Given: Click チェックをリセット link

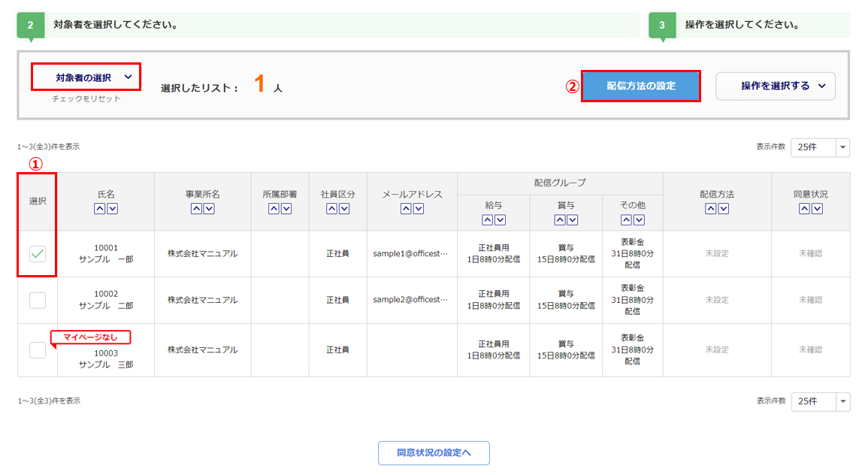Looking at the screenshot, I should coord(86,98).
